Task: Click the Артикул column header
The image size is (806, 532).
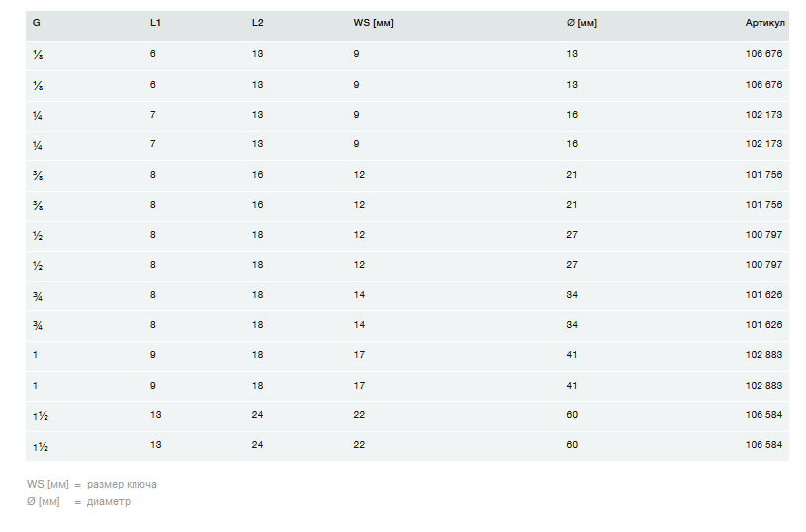Action: click(764, 23)
